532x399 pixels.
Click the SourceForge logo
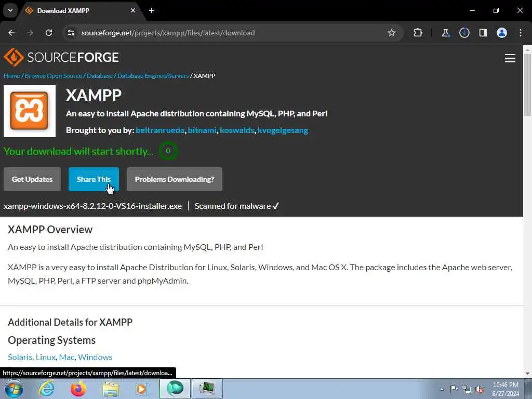coord(61,57)
